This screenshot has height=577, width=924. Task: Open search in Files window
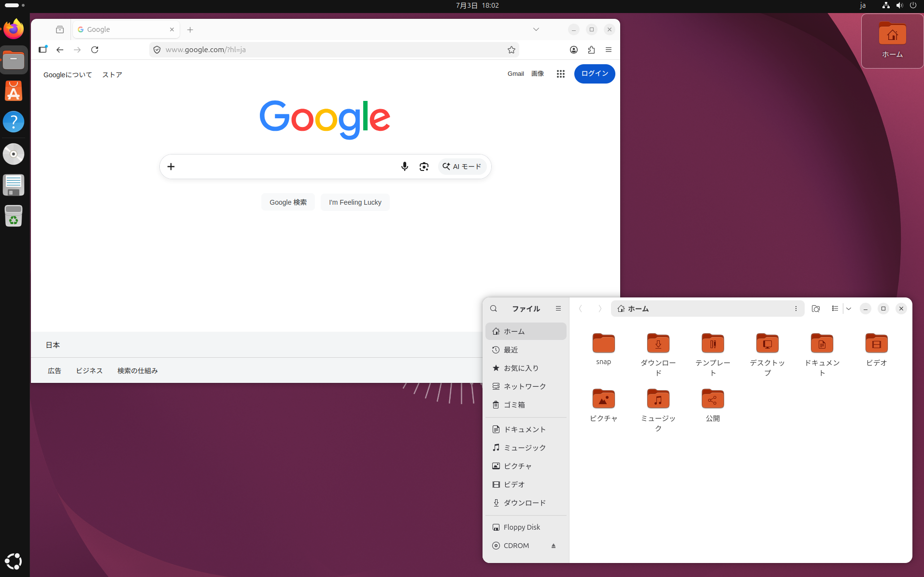(494, 309)
